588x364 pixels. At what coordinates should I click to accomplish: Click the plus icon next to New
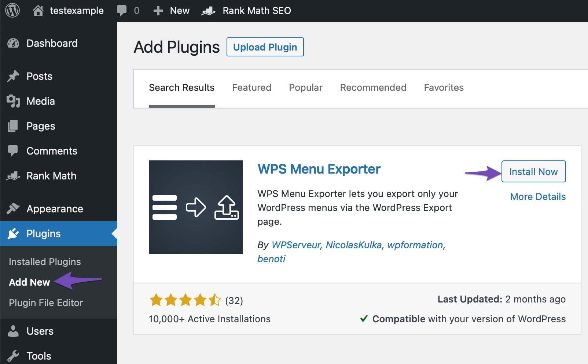[x=158, y=11]
